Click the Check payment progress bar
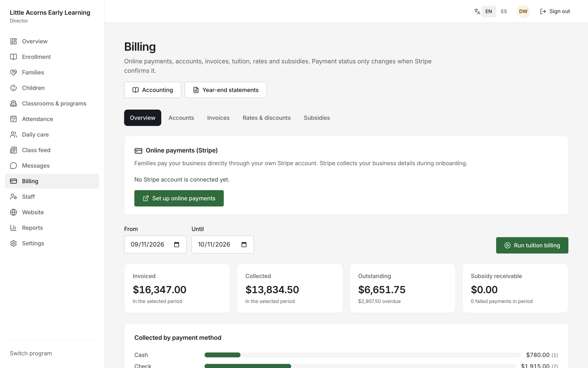This screenshot has width=588, height=368. tap(360, 366)
